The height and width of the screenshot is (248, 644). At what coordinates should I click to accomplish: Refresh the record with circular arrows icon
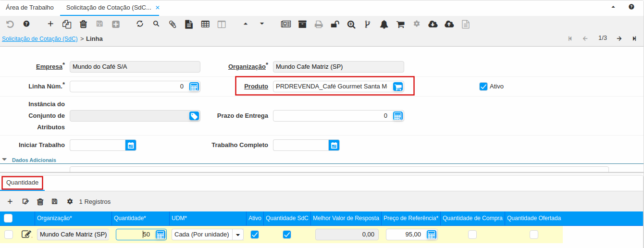pos(140,24)
